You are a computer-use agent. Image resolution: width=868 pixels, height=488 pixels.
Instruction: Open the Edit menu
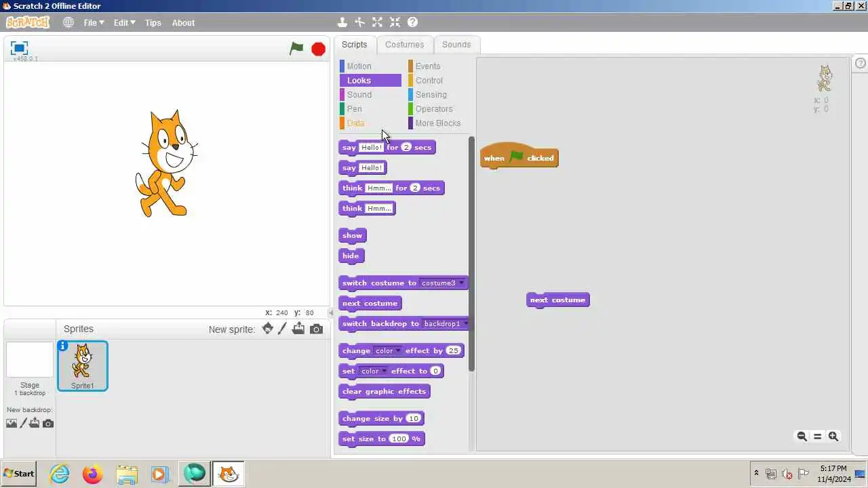pyautogui.click(x=124, y=22)
